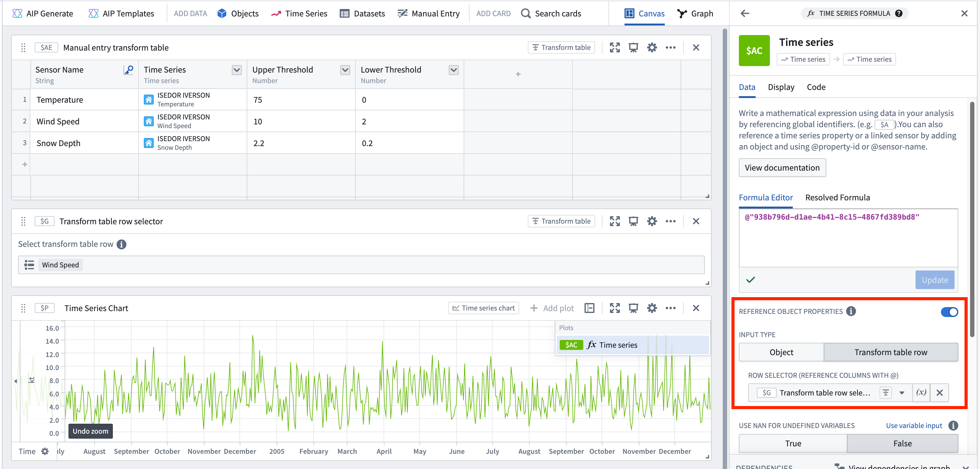The width and height of the screenshot is (980, 469).
Task: Click the ISEDOR IVERSON Wind Speed sensor icon
Action: 148,121
